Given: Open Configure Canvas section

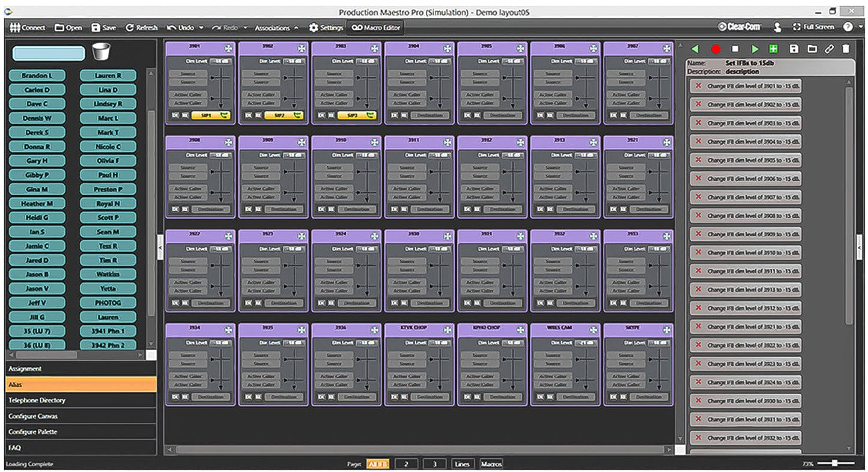Looking at the screenshot, I should click(81, 416).
